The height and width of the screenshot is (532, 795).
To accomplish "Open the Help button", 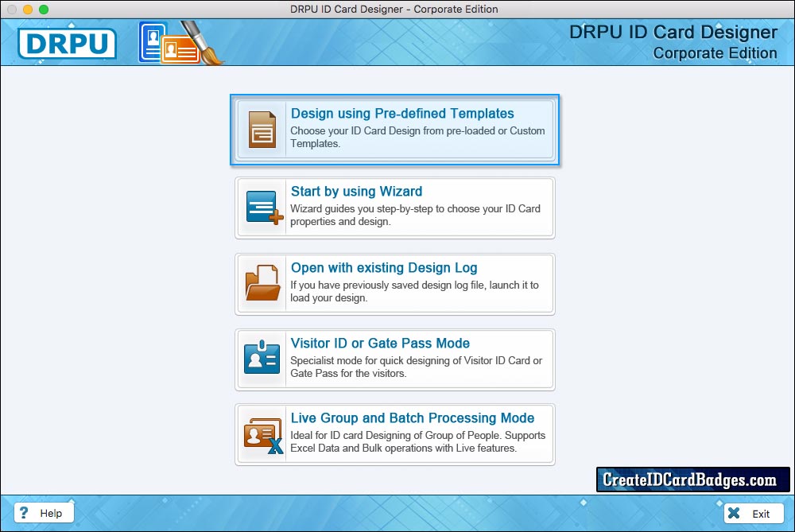I will point(44,513).
